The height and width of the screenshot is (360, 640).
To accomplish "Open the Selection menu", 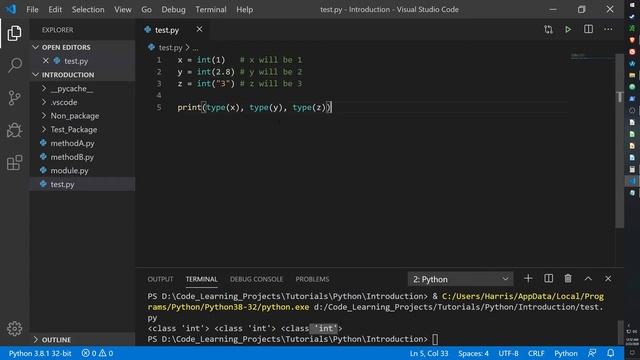I will 88,9.
